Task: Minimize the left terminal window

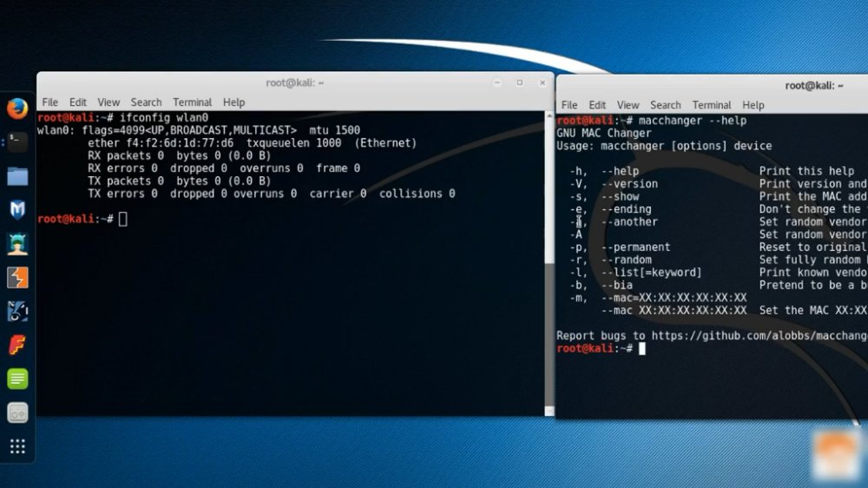Action: point(497,82)
